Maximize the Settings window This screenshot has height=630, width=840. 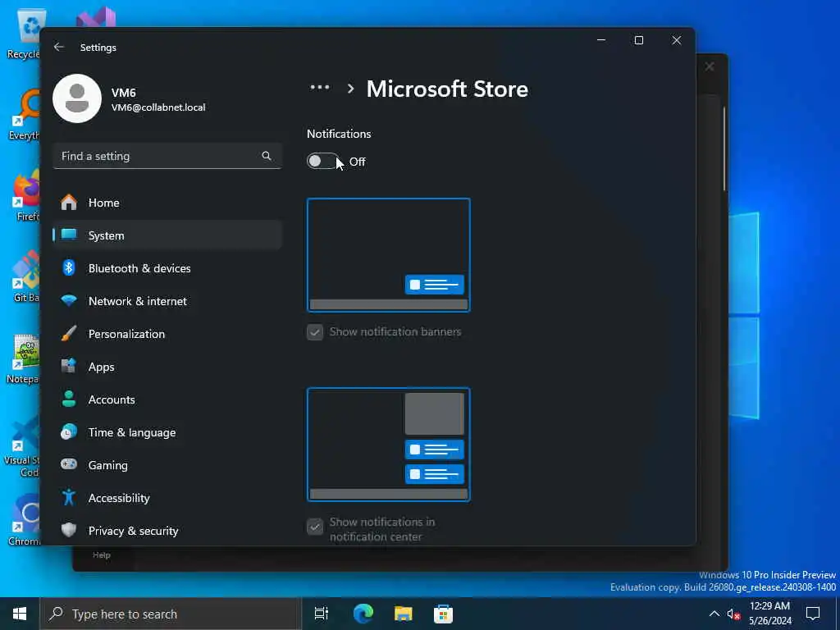[x=638, y=40]
